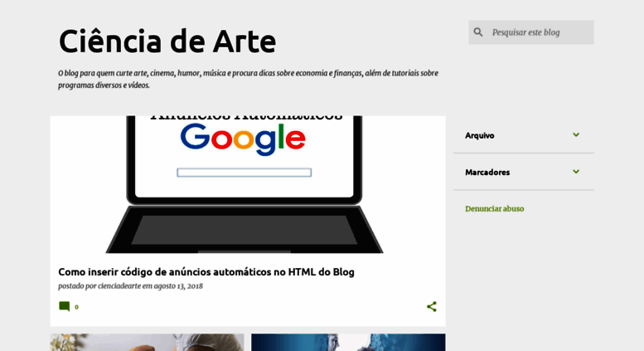Open the lower-right blue post thumbnail
644x351 pixels.
(348, 343)
